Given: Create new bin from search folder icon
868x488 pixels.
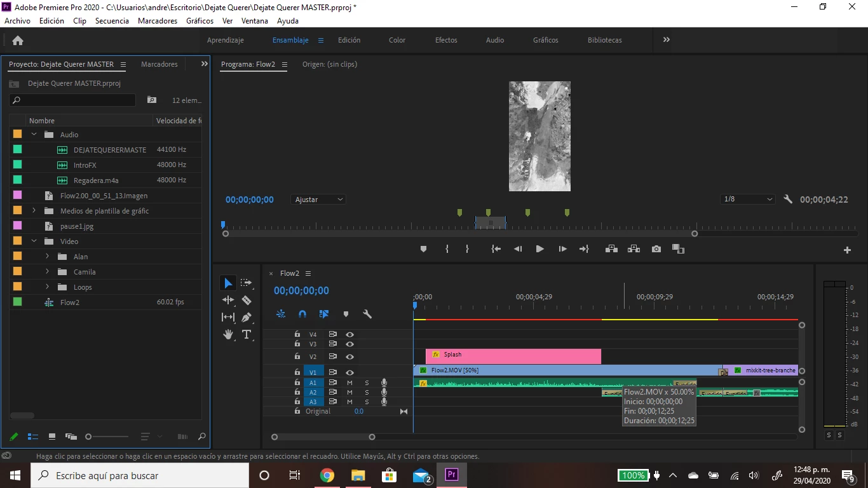Looking at the screenshot, I should point(151,100).
